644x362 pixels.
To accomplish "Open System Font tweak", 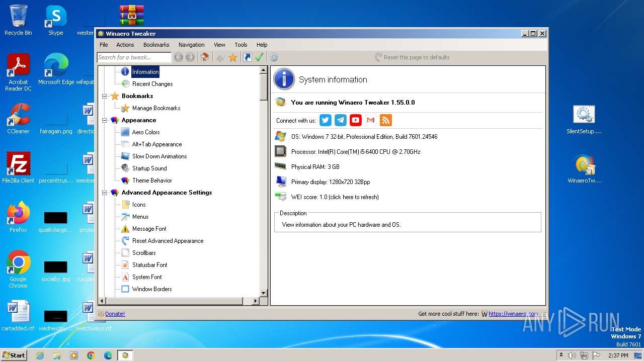I will [x=147, y=277].
